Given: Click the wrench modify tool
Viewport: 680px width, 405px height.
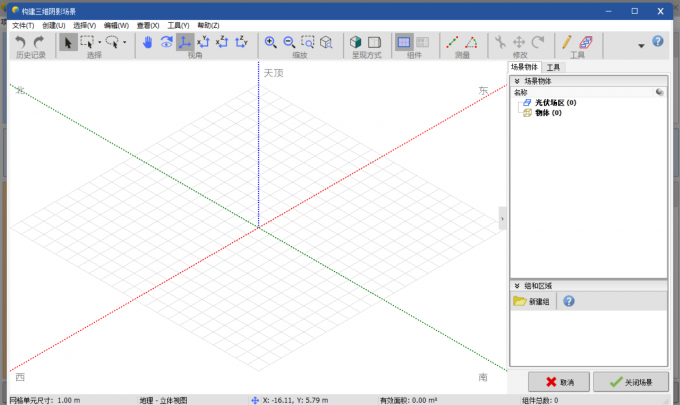Looking at the screenshot, I should (500, 42).
